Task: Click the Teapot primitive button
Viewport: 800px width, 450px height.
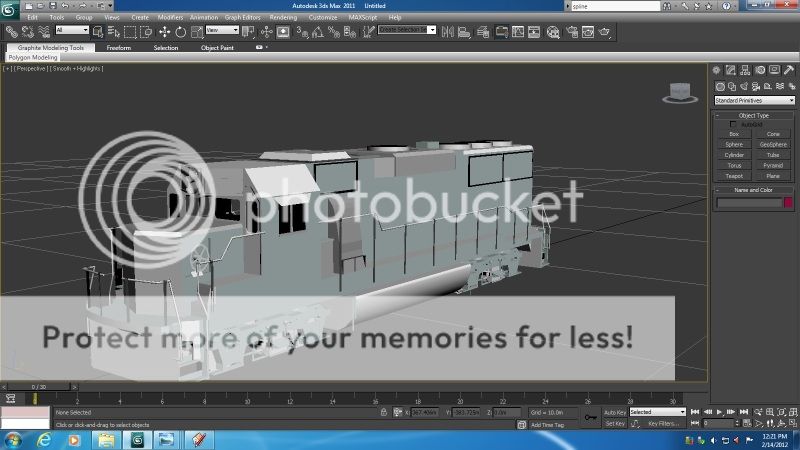Action: pyautogui.click(x=734, y=174)
